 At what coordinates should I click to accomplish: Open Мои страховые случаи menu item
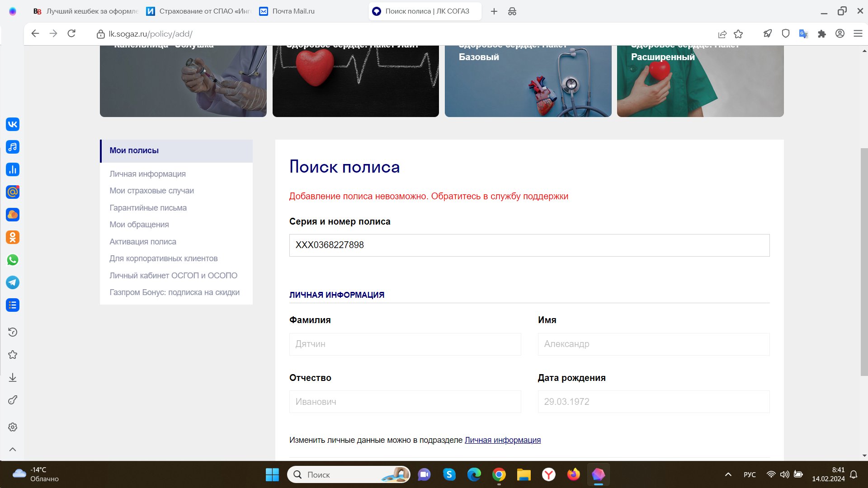coord(151,191)
